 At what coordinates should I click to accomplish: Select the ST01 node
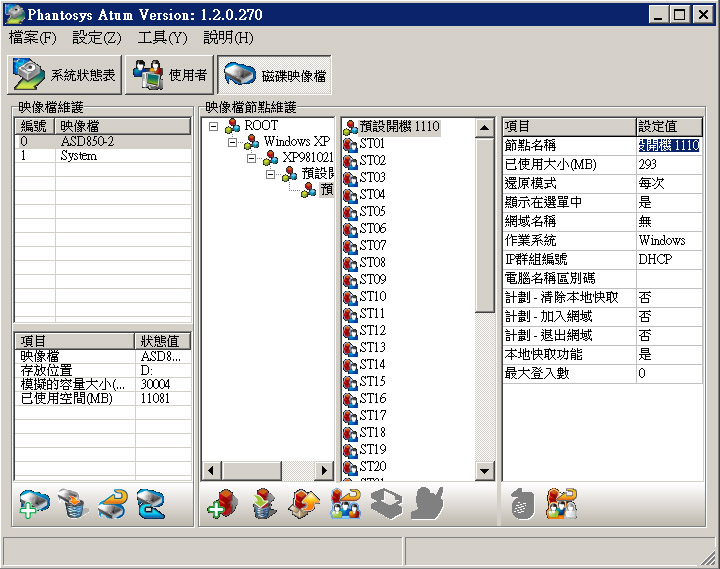point(372,143)
